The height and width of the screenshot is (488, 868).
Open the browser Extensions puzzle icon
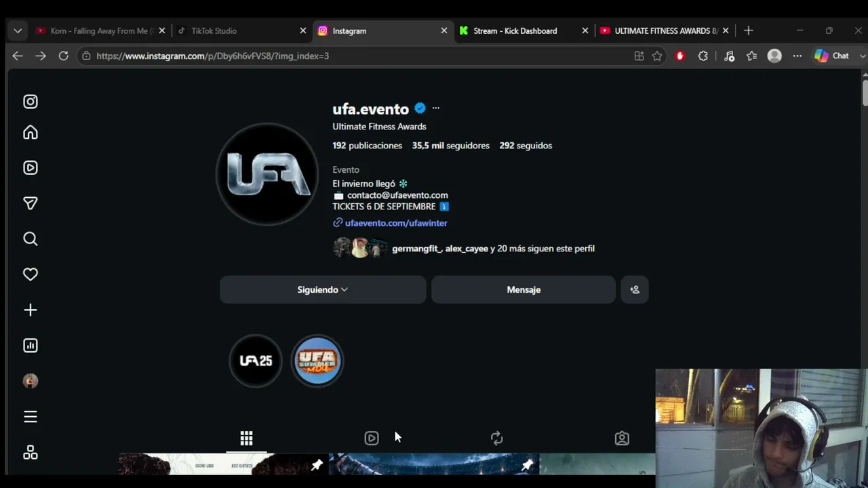[703, 56]
